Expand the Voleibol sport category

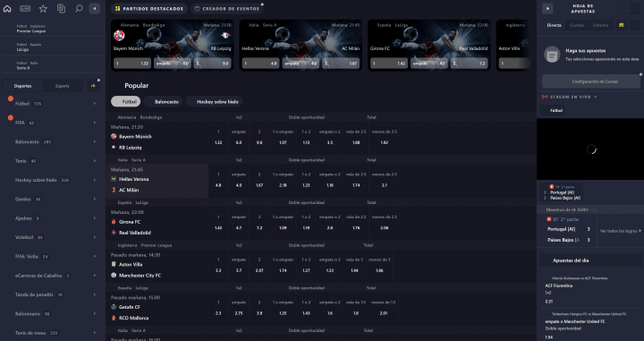coord(52,237)
